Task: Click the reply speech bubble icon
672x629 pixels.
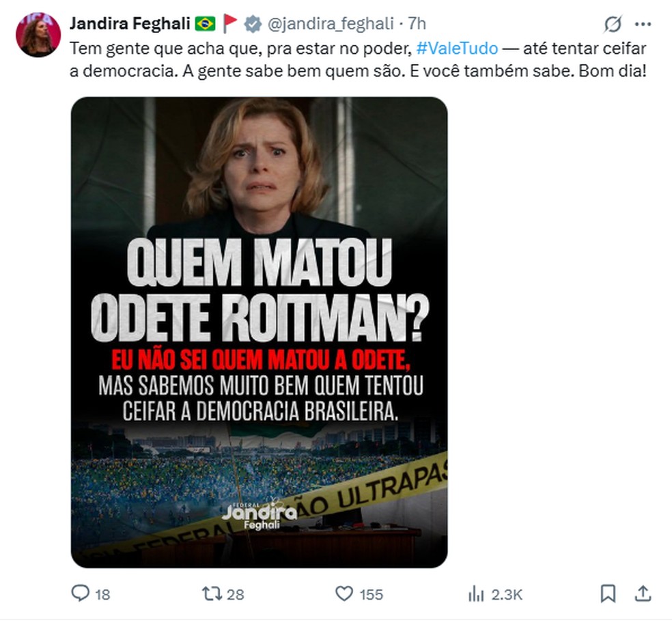Action: pos(80,593)
